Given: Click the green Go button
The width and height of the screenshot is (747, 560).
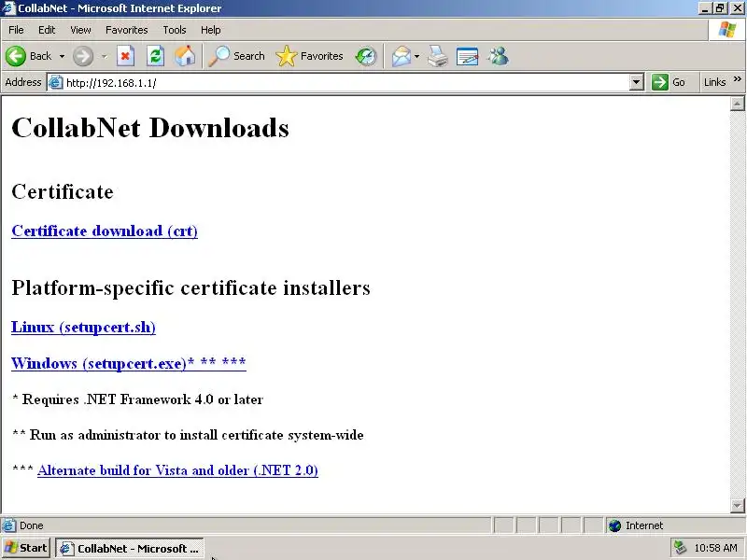Looking at the screenshot, I should [669, 82].
